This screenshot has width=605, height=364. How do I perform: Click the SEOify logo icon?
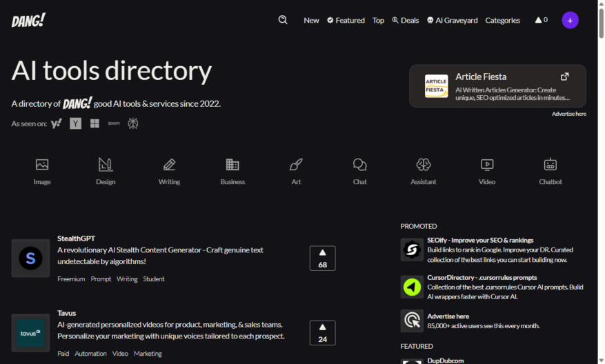point(412,250)
